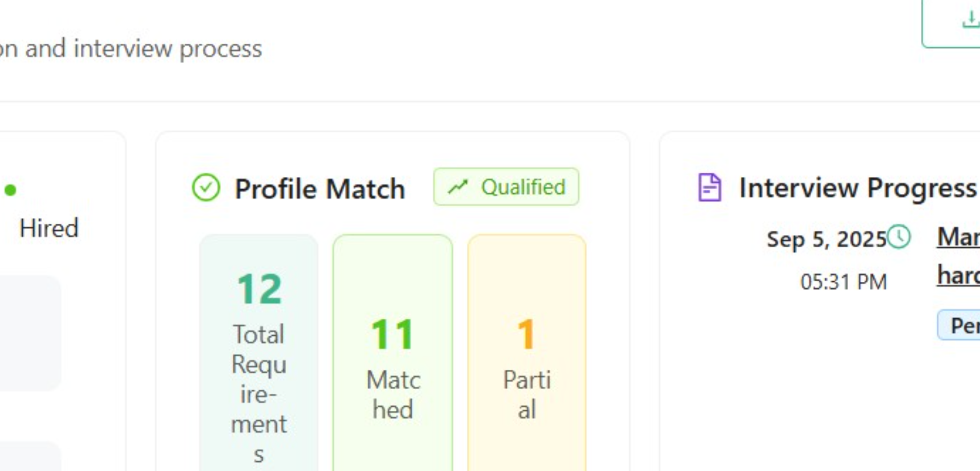Click the green number 11 in Matched
The width and height of the screenshot is (980, 471).
click(392, 335)
